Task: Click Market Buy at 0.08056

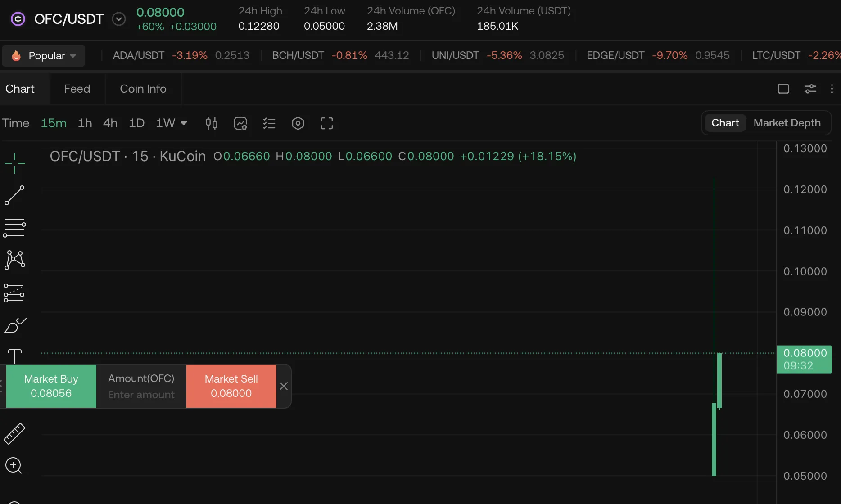Action: coord(51,386)
